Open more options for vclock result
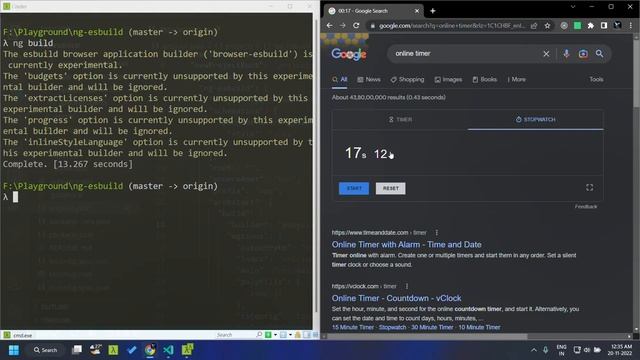 [x=407, y=286]
